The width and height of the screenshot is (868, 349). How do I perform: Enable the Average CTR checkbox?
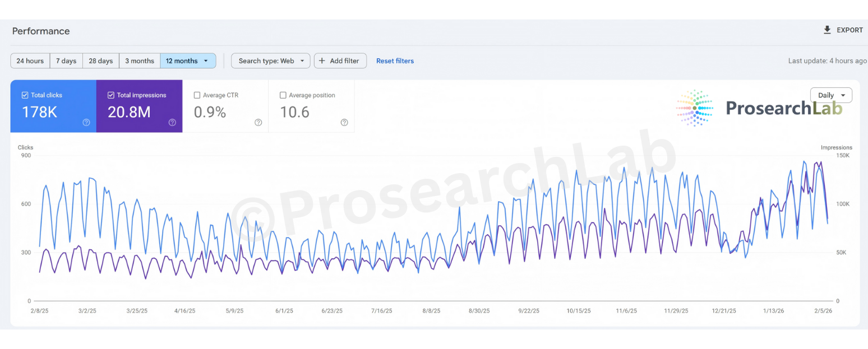point(197,95)
